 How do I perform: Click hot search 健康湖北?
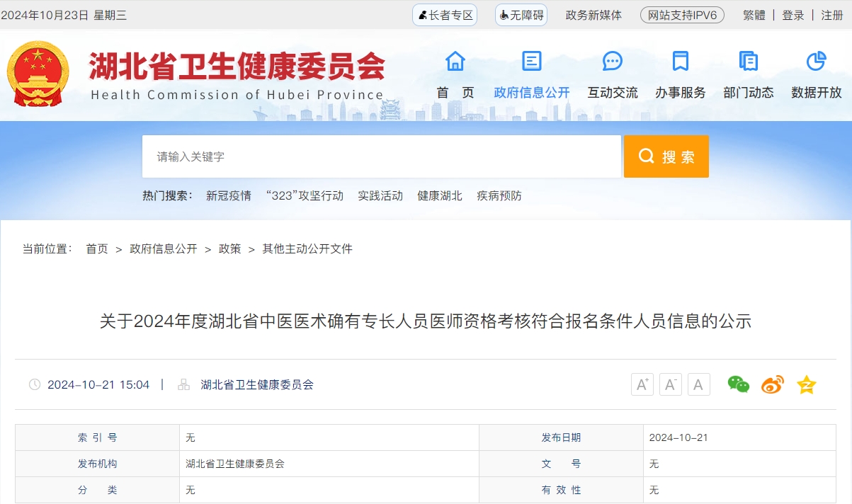440,196
